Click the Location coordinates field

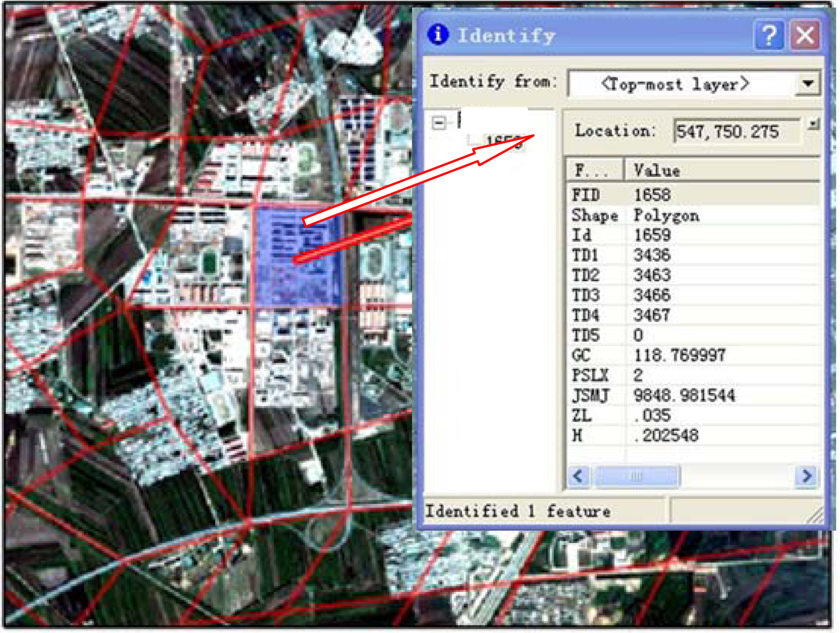(736, 132)
